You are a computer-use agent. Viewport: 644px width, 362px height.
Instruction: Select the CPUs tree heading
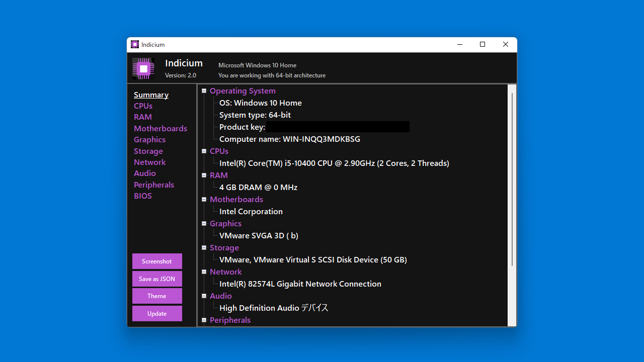(219, 151)
